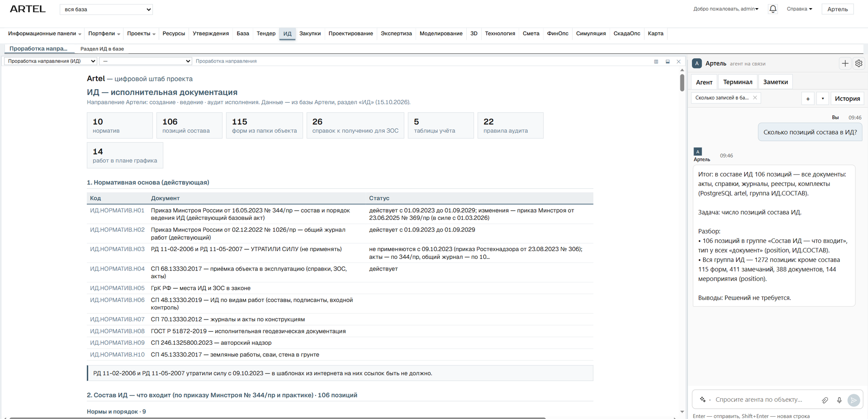Switch document pane to column layout icon
This screenshot has width=868, height=419.
coord(656,62)
